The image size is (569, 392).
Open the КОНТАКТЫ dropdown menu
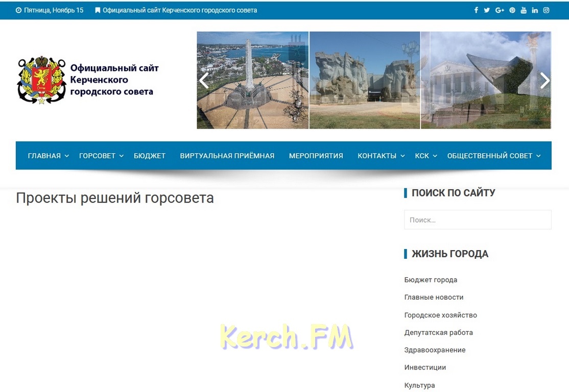click(x=381, y=156)
